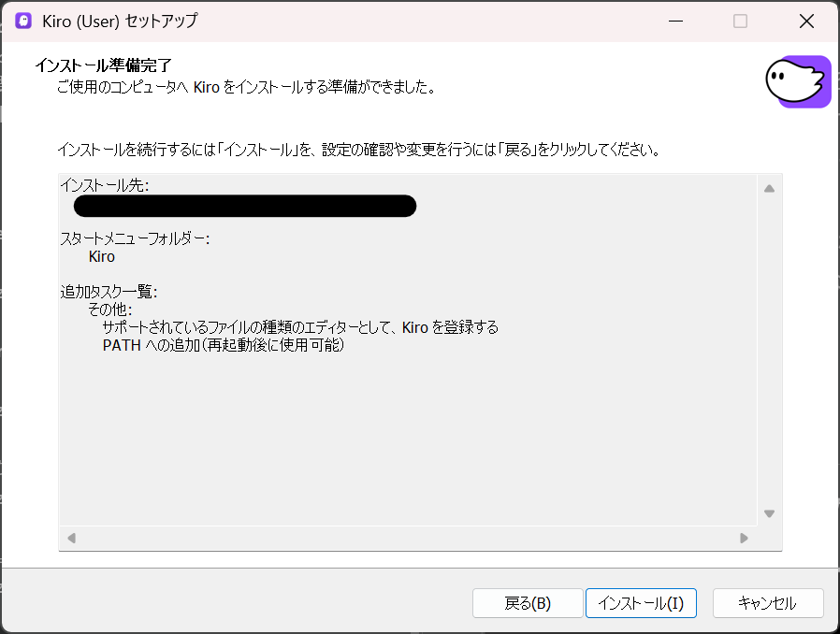840x634 pixels.
Task: Click the summary box scroll down arrow
Action: (769, 513)
